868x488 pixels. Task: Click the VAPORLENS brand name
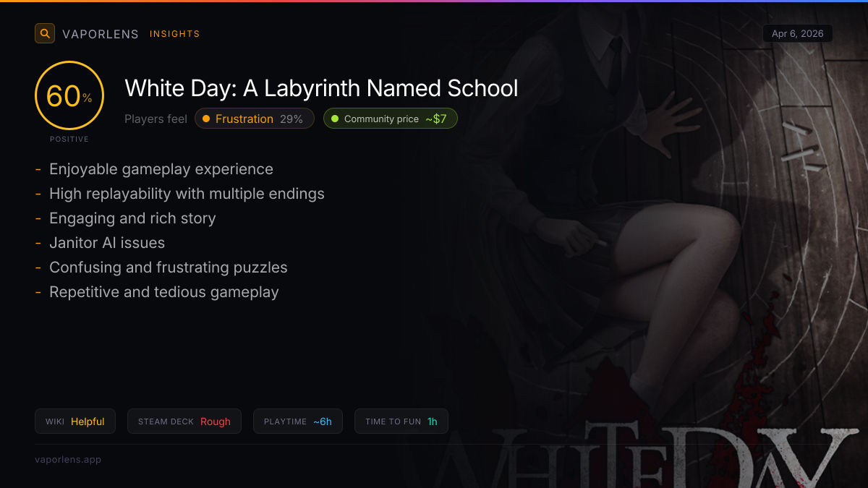pyautogui.click(x=101, y=34)
